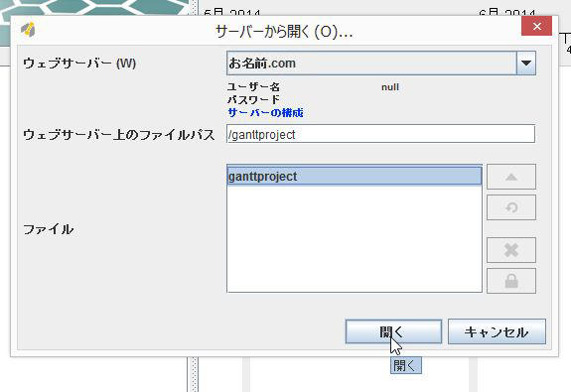Click the 開く button

click(393, 331)
